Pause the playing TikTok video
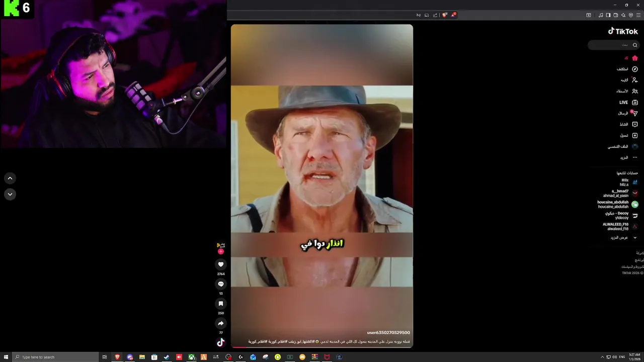The height and width of the screenshot is (362, 644). [322, 186]
